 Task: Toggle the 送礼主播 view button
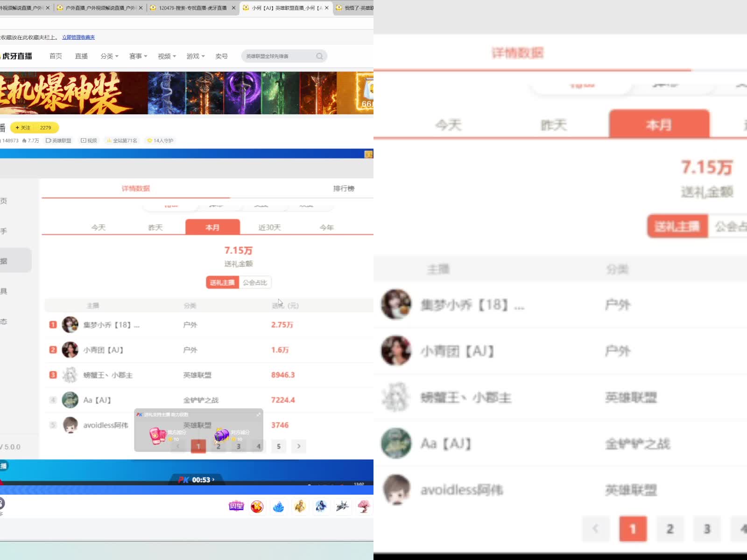point(222,282)
